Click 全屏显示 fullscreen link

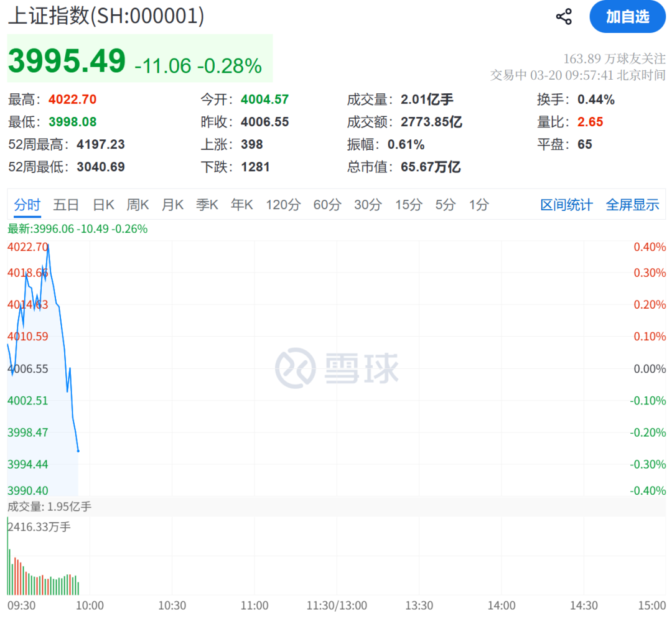[632, 205]
